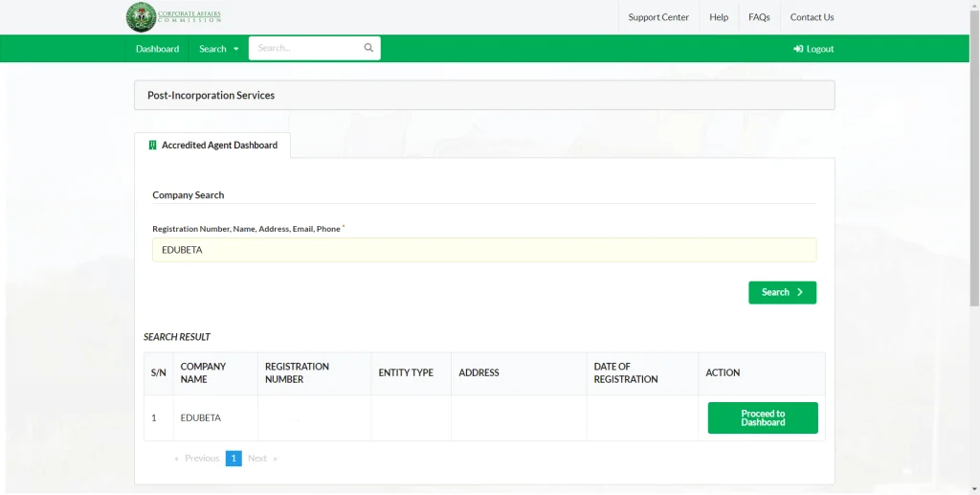Focus the top navigation search field
Image resolution: width=980 pixels, height=495 pixels.
(314, 48)
